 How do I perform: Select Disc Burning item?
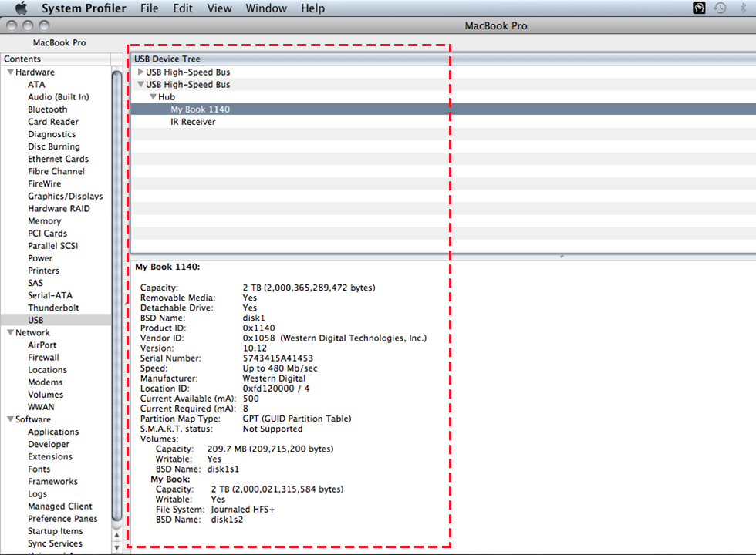54,146
